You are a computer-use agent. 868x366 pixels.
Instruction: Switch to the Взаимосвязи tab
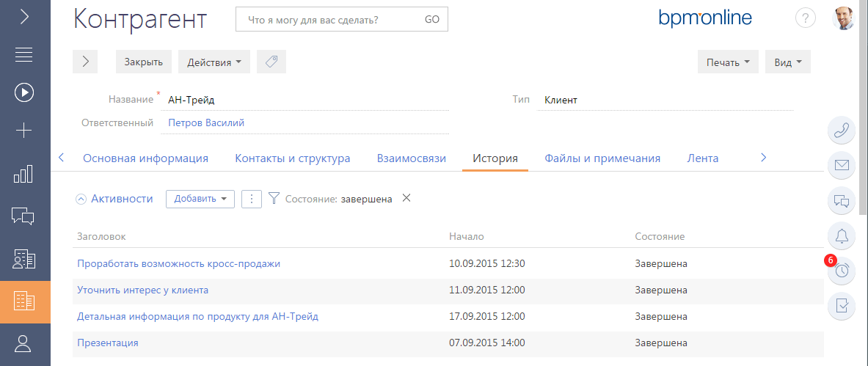pos(412,158)
